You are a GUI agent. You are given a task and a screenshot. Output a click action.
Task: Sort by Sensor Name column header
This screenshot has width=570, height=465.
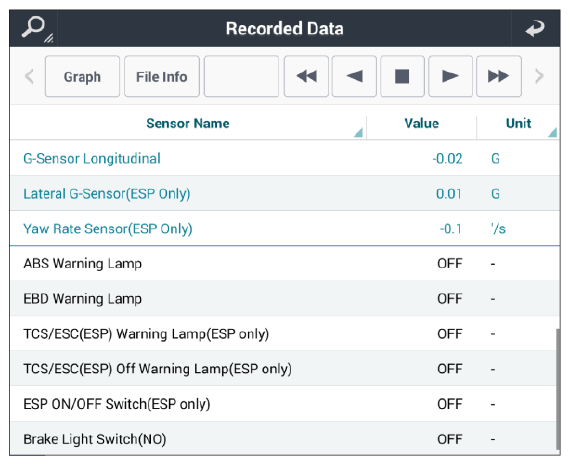(x=188, y=124)
